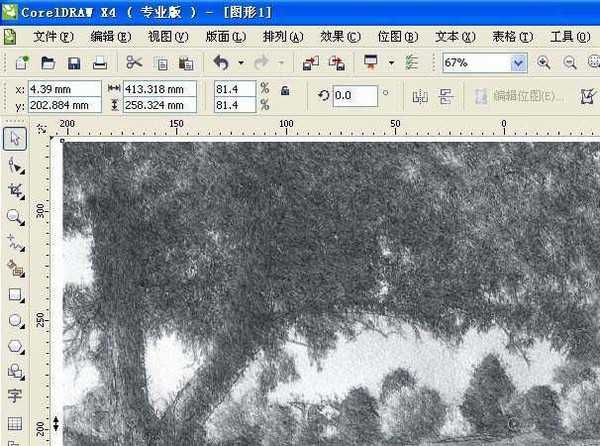Click the Export icon
This screenshot has height=446, width=600.
pyautogui.click(x=337, y=63)
